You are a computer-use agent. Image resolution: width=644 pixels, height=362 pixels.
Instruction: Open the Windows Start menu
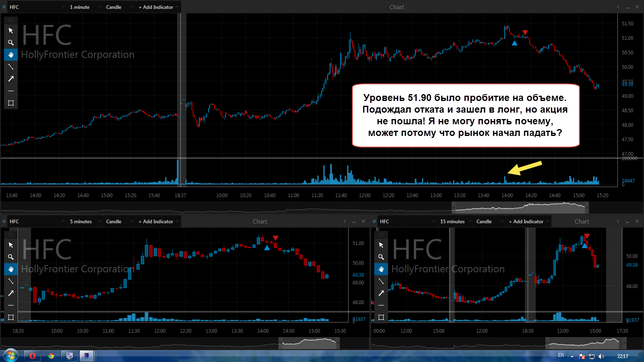(x=10, y=356)
